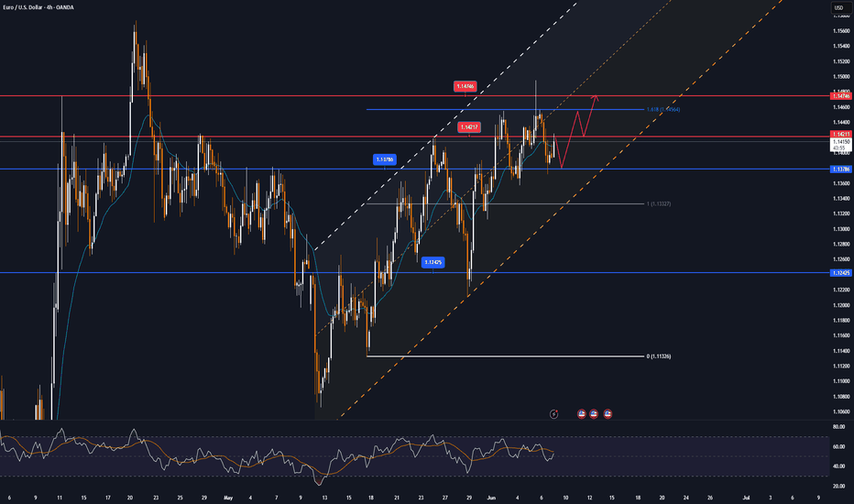Click the current price 1.14150 countdown label

coord(841,145)
